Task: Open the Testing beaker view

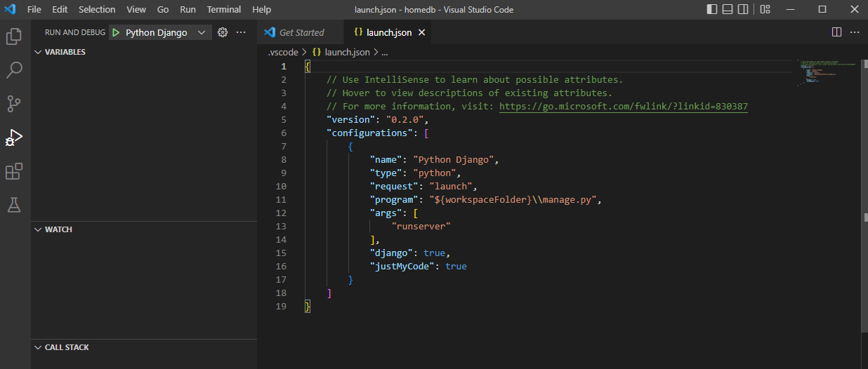Action: [x=14, y=205]
